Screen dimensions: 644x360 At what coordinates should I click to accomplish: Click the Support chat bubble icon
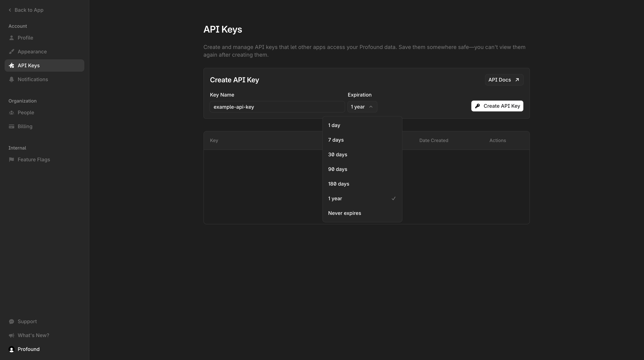[x=12, y=321]
